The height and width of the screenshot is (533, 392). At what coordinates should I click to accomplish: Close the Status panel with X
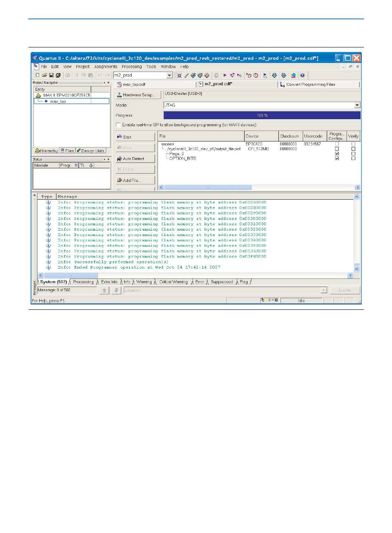click(108, 159)
